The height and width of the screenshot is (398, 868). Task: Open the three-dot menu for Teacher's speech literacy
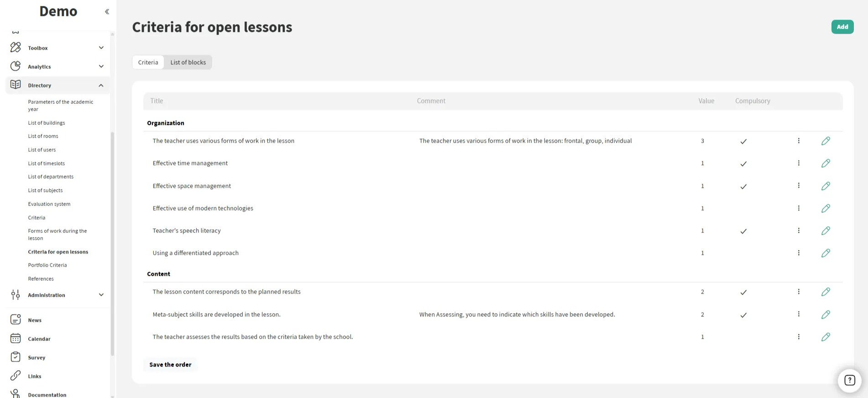(x=799, y=231)
